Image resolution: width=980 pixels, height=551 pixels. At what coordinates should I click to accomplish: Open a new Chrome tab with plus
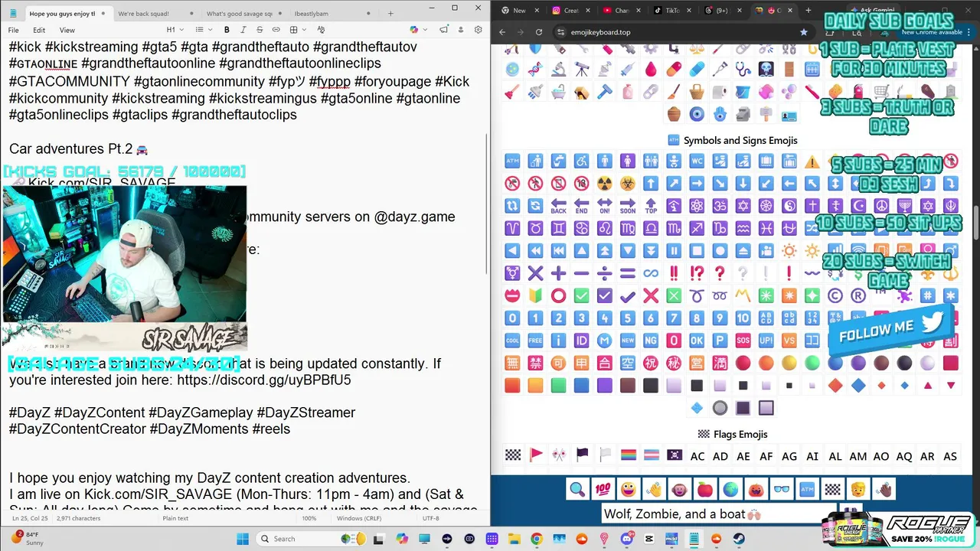[809, 11]
